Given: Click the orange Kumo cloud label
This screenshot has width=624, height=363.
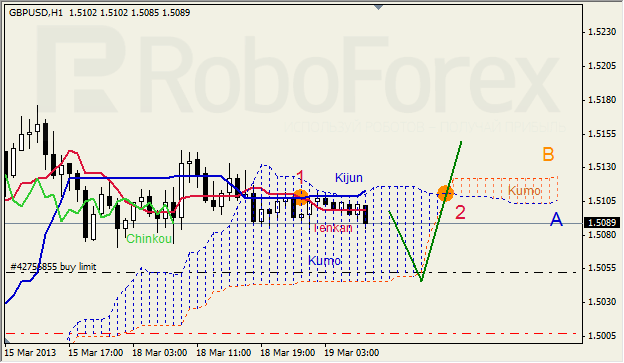Looking at the screenshot, I should [524, 191].
